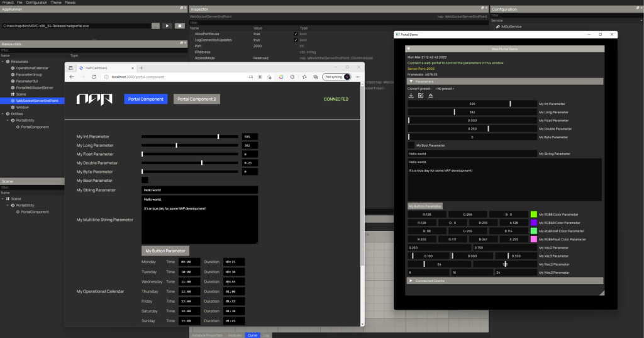Toggle the LogConnectionUpdates checkbox
The image size is (644, 338).
[x=296, y=40]
